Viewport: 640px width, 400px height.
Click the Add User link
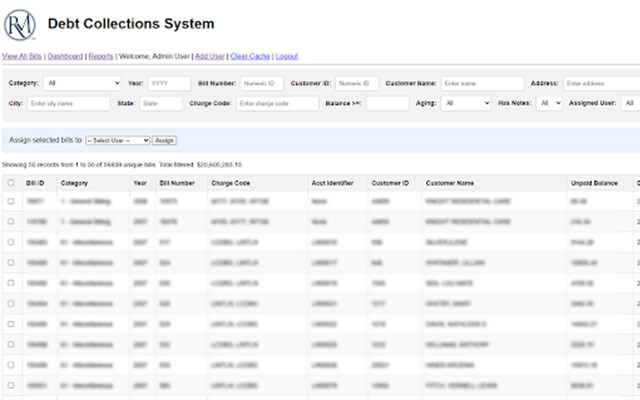click(210, 56)
